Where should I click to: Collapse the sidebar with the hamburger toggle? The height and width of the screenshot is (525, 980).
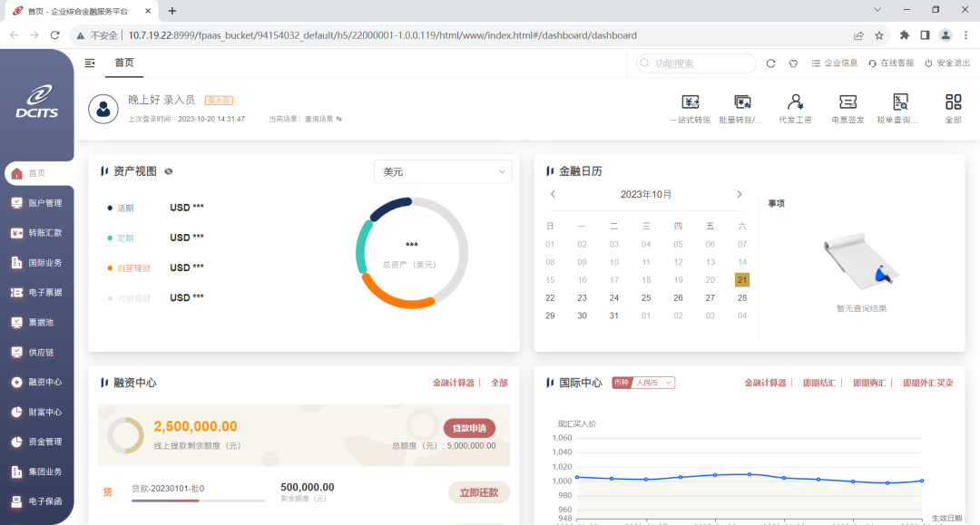coord(90,63)
